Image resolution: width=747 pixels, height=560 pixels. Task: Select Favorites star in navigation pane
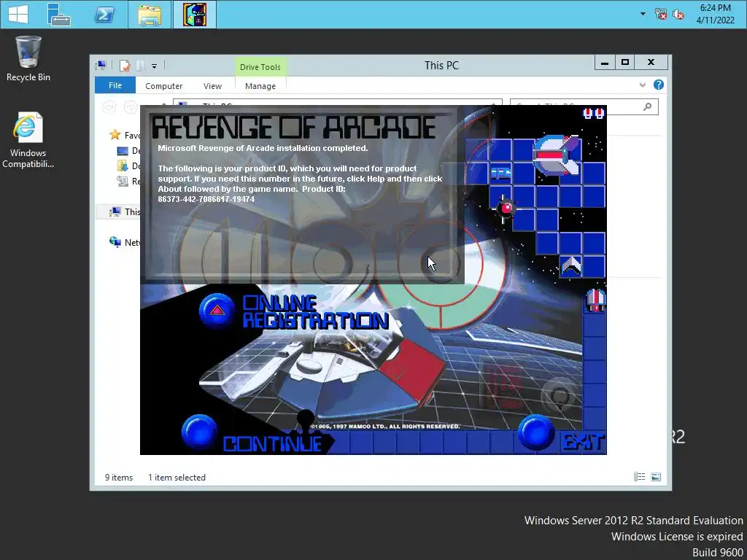point(115,135)
